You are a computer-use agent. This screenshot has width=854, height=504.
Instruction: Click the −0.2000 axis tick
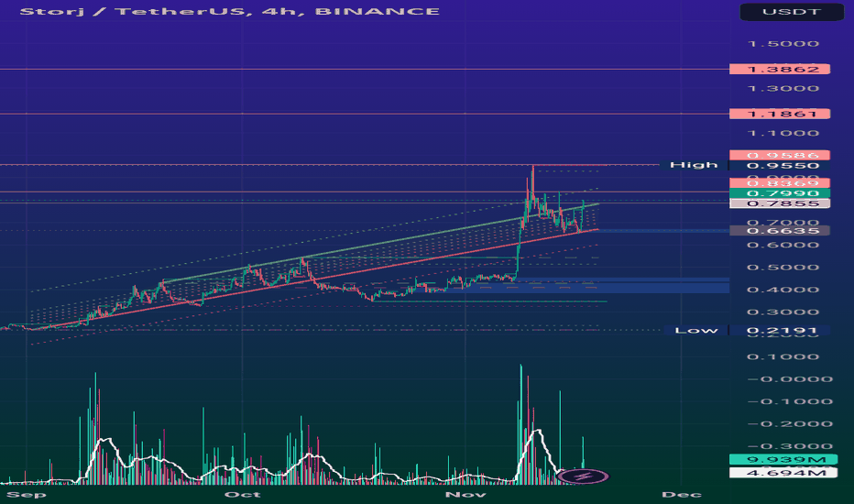click(x=790, y=424)
